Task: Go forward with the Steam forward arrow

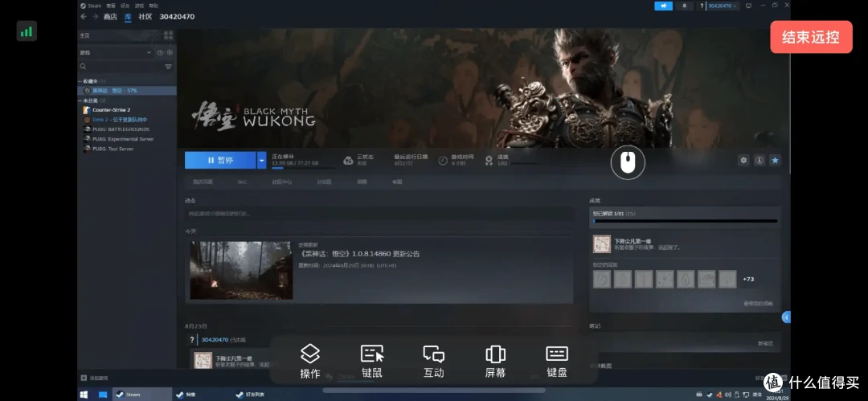Action: [x=95, y=17]
